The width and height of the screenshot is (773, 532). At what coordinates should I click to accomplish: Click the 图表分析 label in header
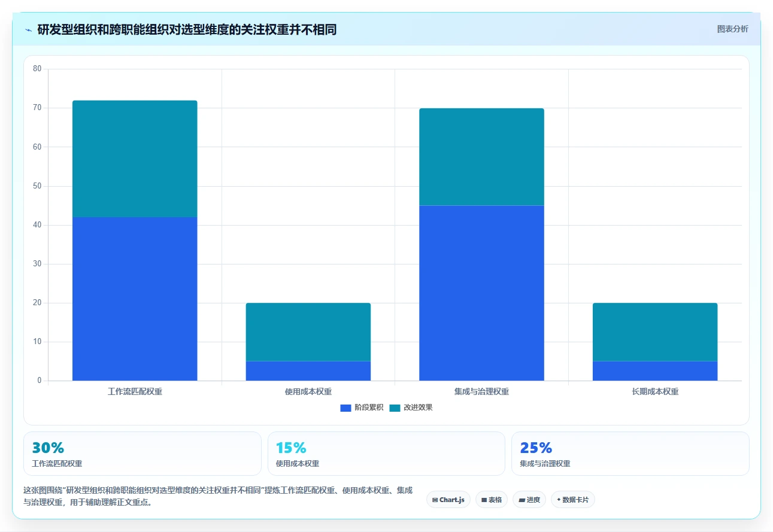click(732, 29)
